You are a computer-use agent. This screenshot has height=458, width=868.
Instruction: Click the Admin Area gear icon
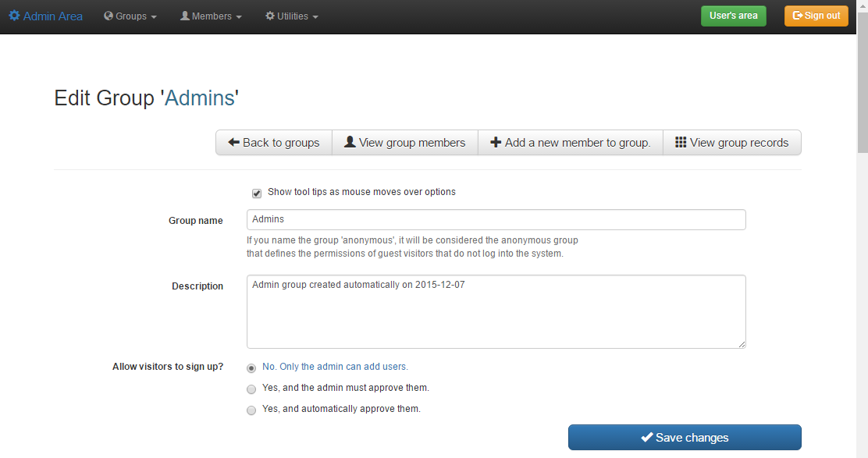coord(14,16)
